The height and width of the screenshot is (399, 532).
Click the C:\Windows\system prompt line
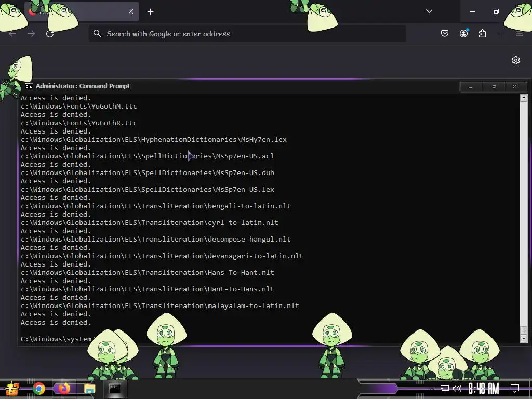click(x=56, y=339)
